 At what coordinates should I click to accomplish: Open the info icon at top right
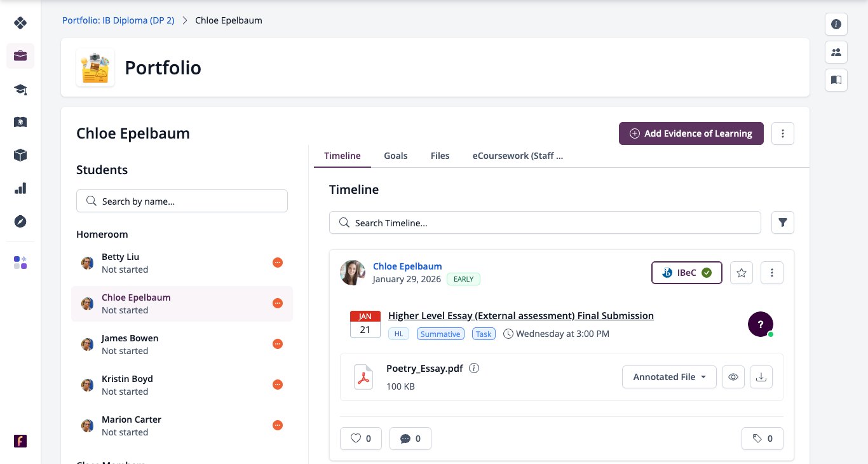836,24
